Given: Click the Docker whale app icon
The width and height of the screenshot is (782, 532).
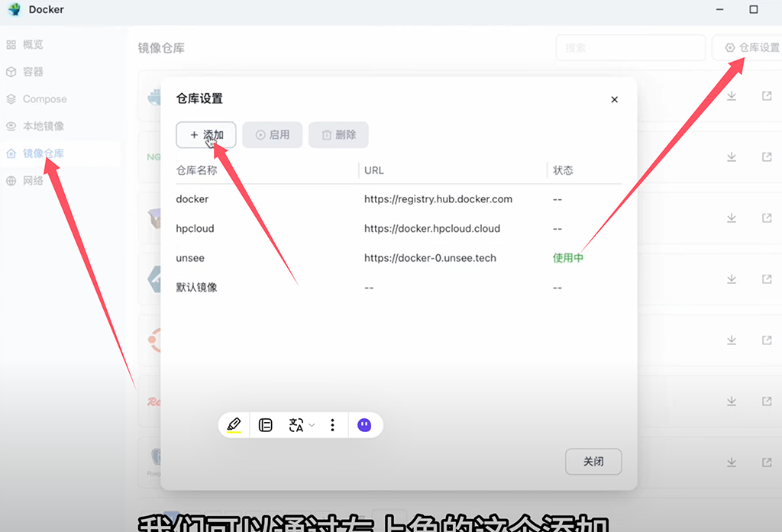Looking at the screenshot, I should tap(15, 9).
